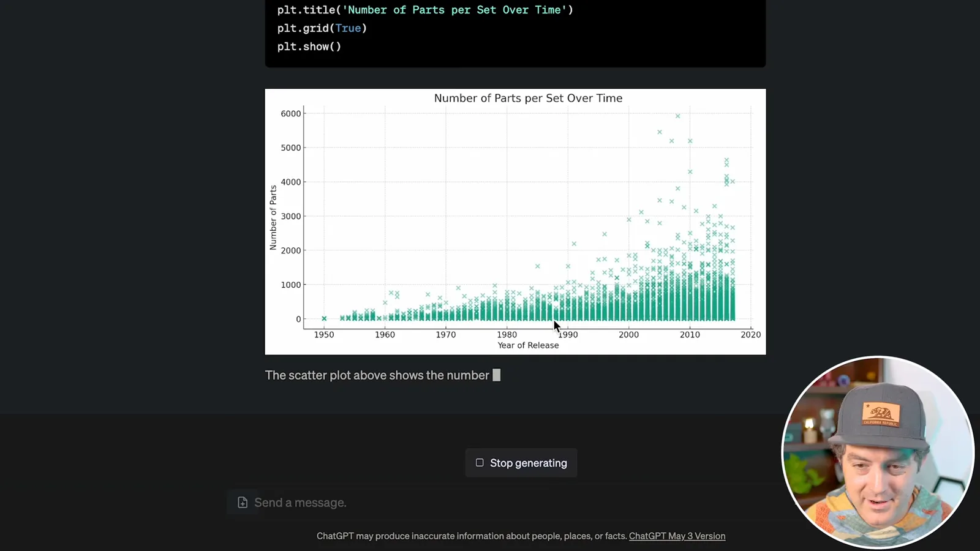Click the Stop generating button

coord(521,463)
